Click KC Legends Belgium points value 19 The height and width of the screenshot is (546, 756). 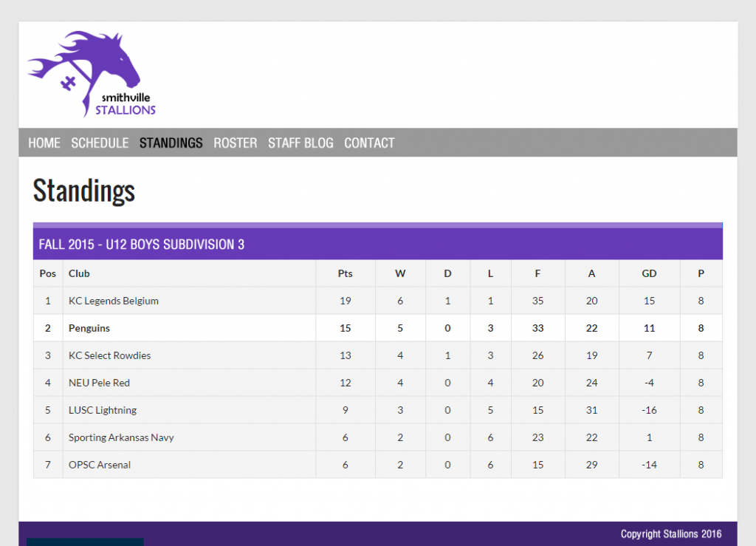346,301
